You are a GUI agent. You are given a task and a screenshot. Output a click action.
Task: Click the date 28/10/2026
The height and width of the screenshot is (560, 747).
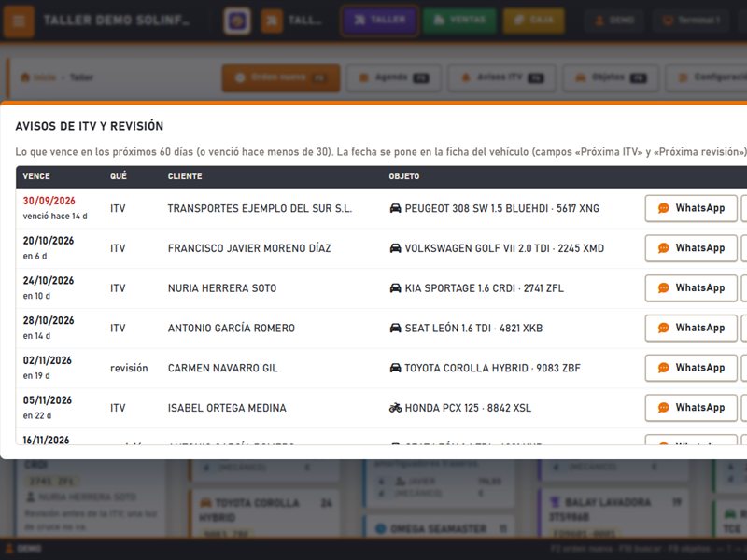point(49,320)
